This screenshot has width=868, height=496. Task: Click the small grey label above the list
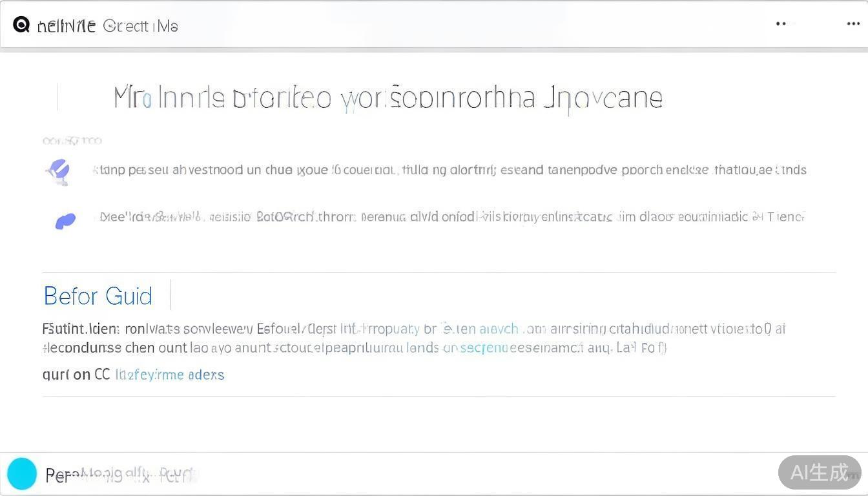click(72, 140)
